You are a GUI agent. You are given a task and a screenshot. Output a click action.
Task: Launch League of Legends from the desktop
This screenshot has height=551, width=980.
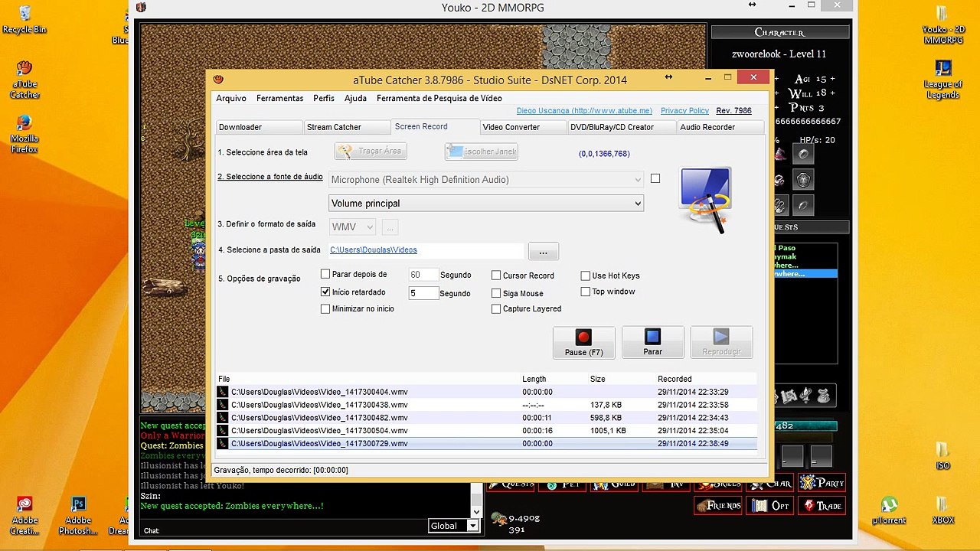[942, 80]
